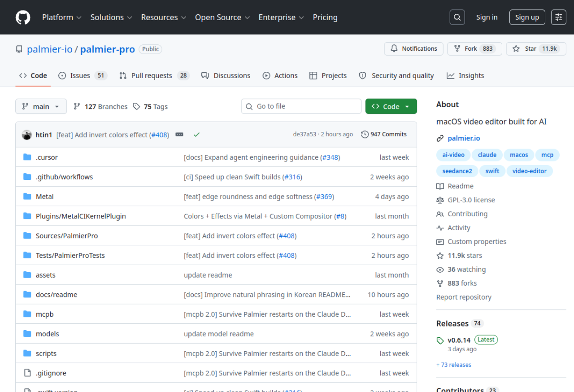The width and height of the screenshot is (574, 392).
Task: Open the 947 Commits link
Action: (384, 135)
